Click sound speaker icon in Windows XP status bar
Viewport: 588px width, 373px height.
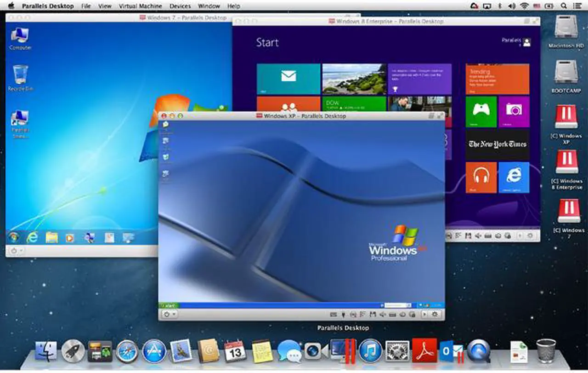pyautogui.click(x=383, y=315)
